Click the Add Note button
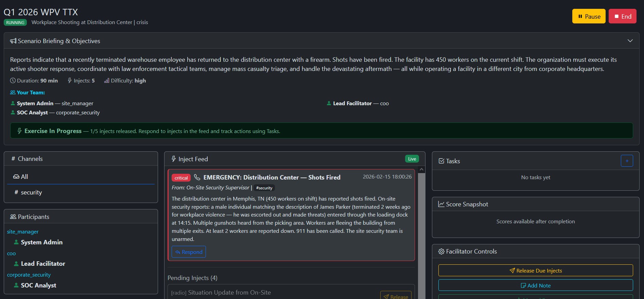644x299 pixels. (535, 285)
